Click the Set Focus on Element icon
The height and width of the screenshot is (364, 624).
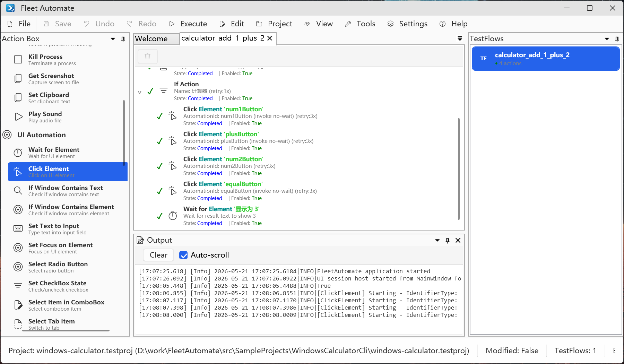pos(18,248)
